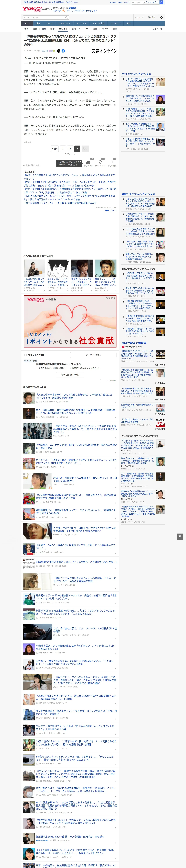Open the エキスパート navigation item
The width and height of the screenshot is (186, 868).
(64, 24)
